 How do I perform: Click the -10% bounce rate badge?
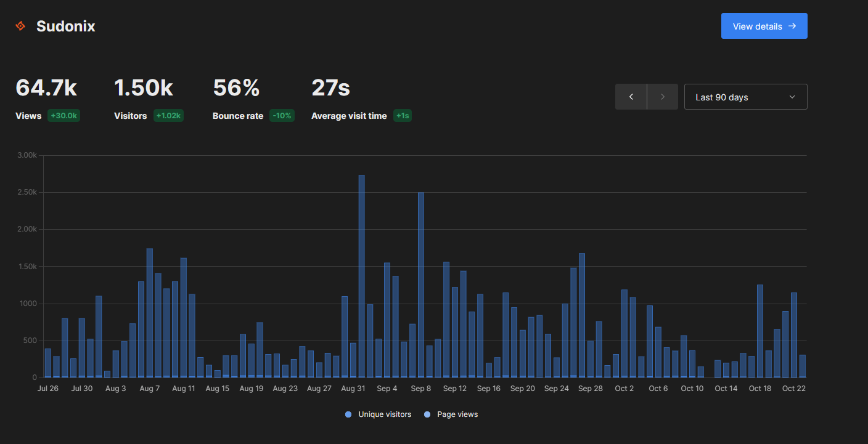pos(282,116)
